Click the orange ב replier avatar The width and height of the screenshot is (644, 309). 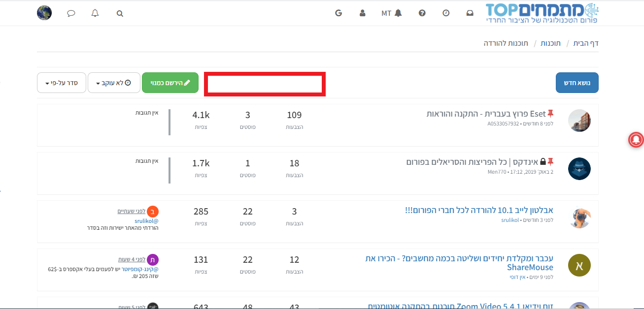click(x=153, y=211)
